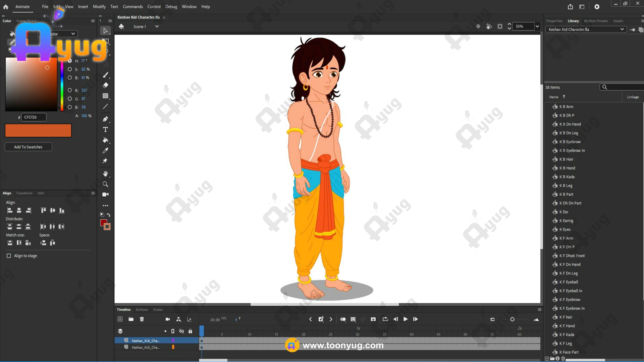
Task: Click the orange color preview swatch
Action: 38,130
